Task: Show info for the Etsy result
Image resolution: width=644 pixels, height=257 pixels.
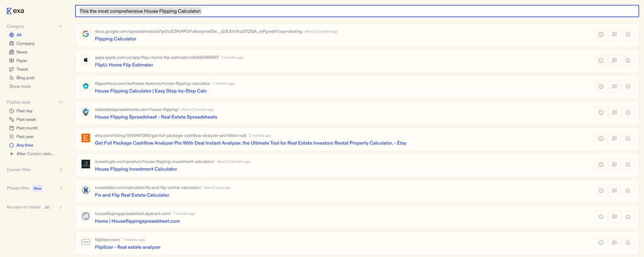Action: (601, 139)
